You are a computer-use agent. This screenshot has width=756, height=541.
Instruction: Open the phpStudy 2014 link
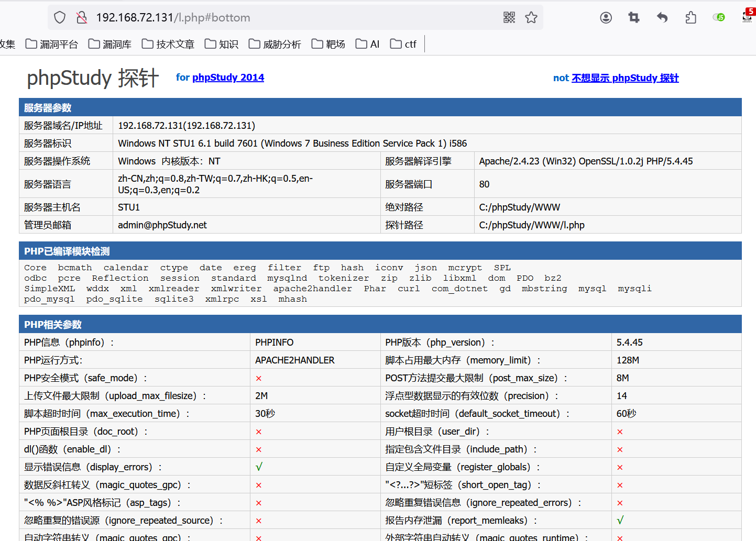[x=228, y=78]
